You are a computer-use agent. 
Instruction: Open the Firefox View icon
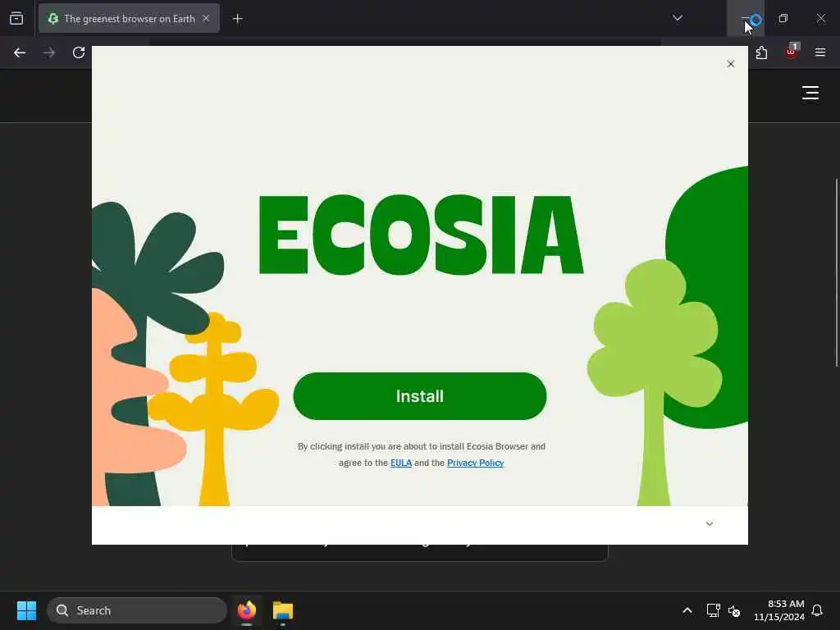pos(16,18)
